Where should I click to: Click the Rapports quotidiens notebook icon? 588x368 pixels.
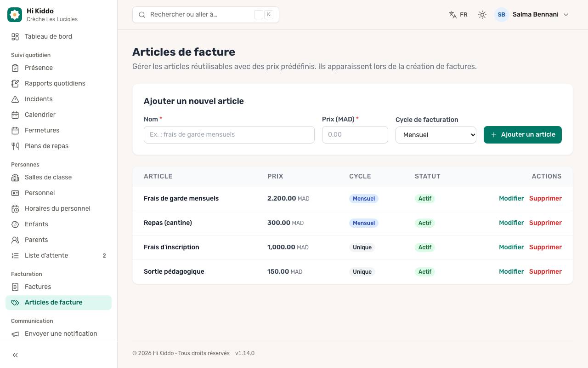[15, 84]
